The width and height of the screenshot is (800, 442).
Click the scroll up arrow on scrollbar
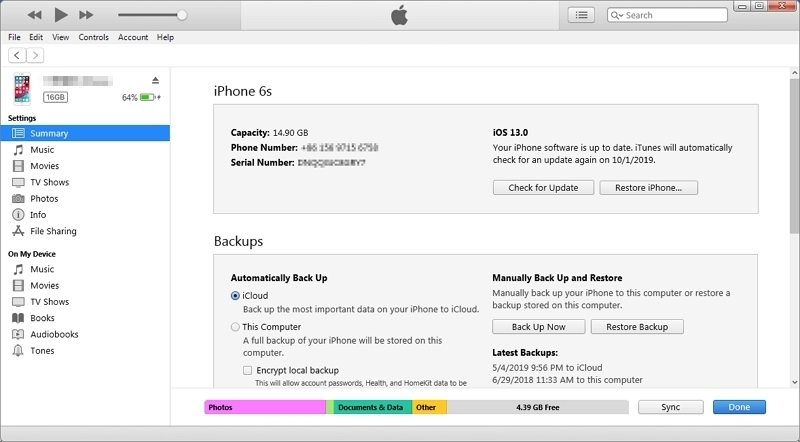point(794,73)
